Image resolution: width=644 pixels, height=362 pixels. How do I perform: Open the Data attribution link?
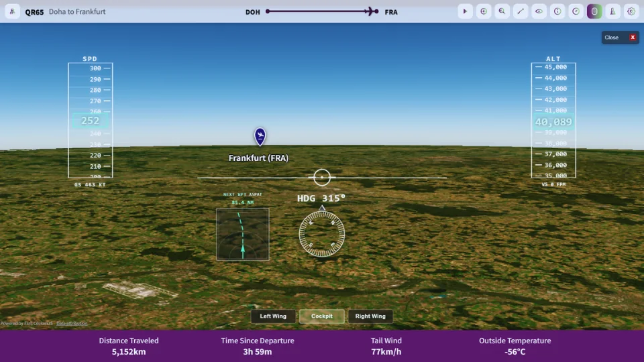pyautogui.click(x=72, y=323)
